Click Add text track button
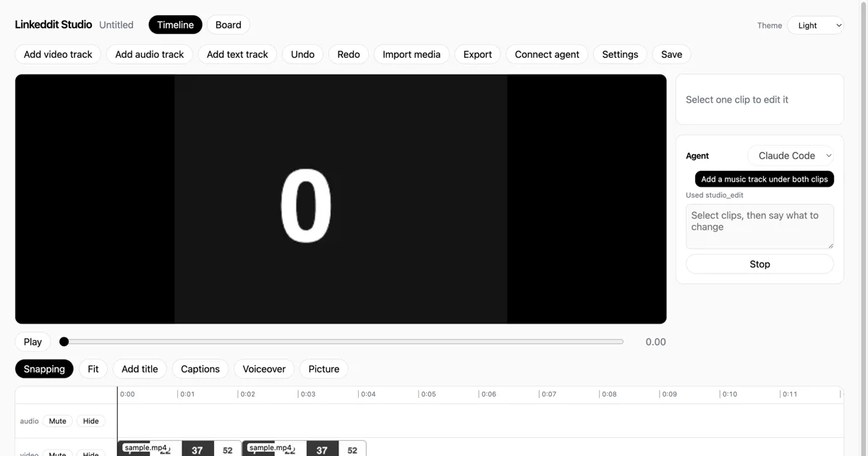This screenshot has height=456, width=868. pyautogui.click(x=237, y=54)
